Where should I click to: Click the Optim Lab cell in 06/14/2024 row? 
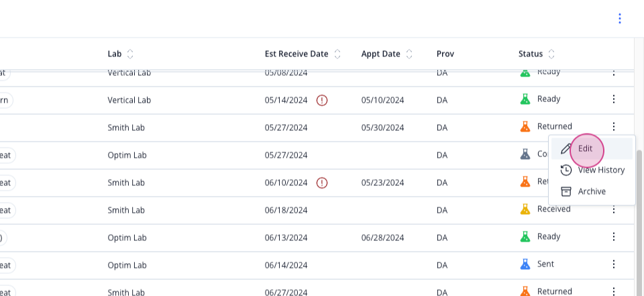pyautogui.click(x=127, y=265)
